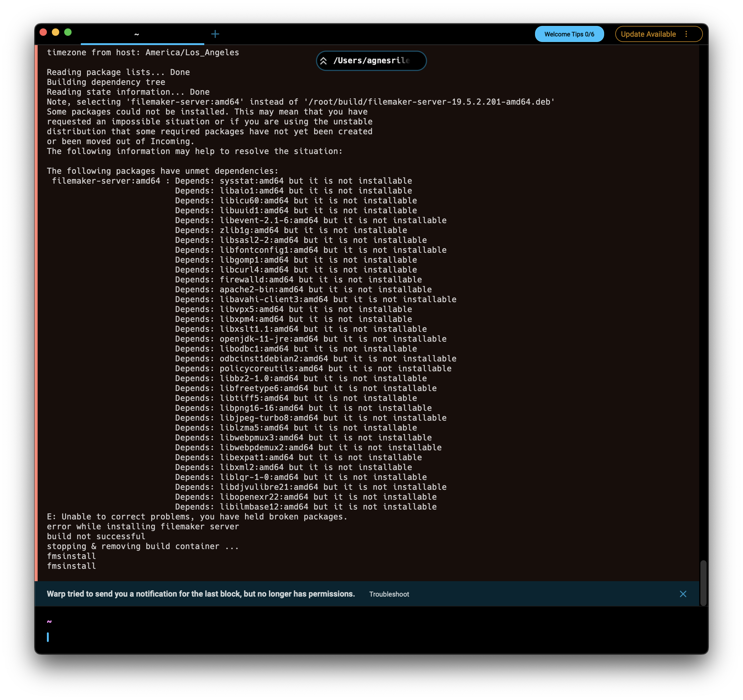Click 'Depends: firewalld:amd64' line
Screen dimensions: 743x700
pyautogui.click(x=298, y=279)
